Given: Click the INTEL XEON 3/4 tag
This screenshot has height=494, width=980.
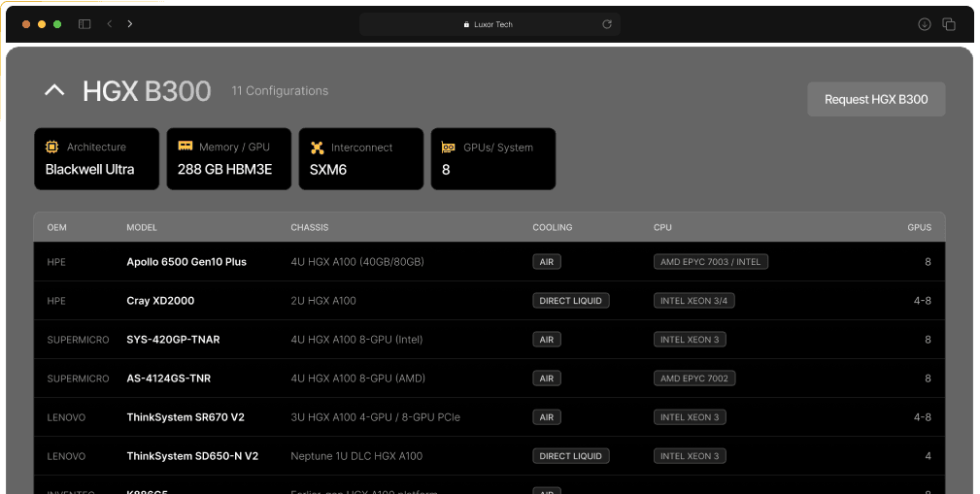Looking at the screenshot, I should pyautogui.click(x=694, y=301).
